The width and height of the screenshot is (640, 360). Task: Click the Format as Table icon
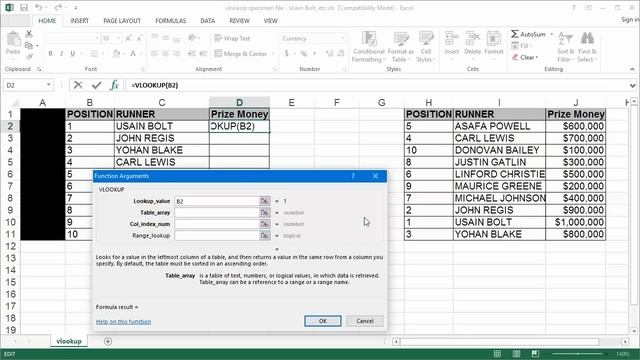(x=401, y=39)
